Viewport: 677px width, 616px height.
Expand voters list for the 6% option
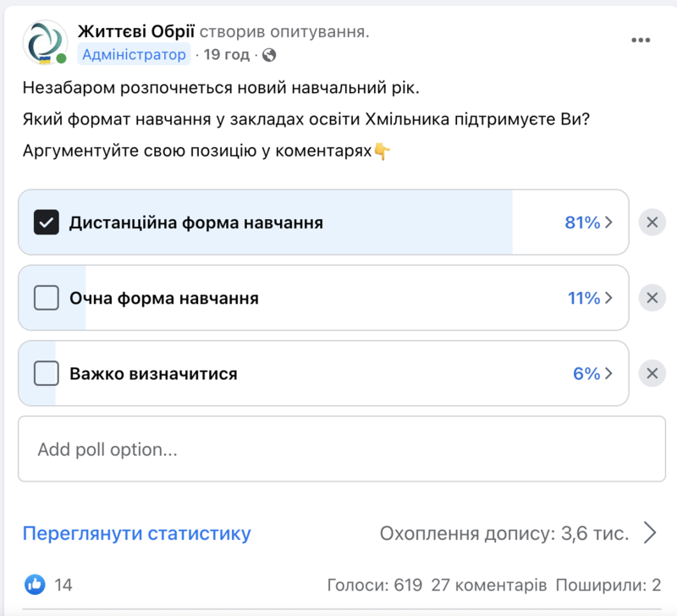593,373
